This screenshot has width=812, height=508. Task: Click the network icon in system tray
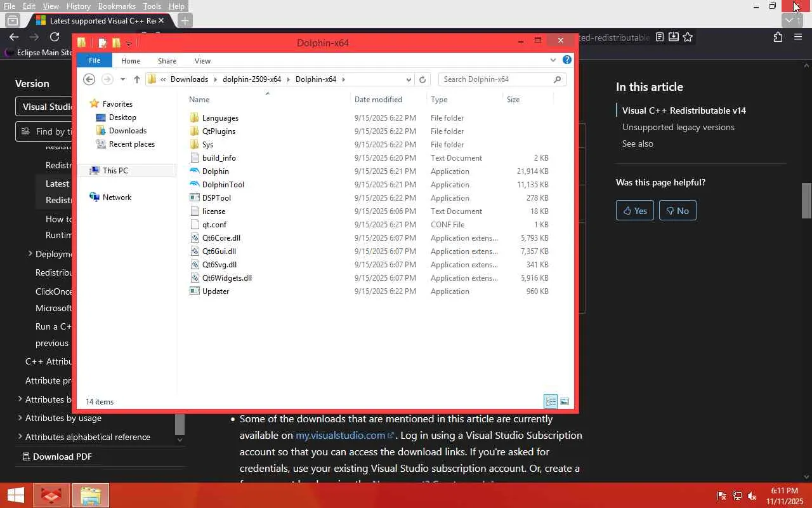(x=737, y=496)
